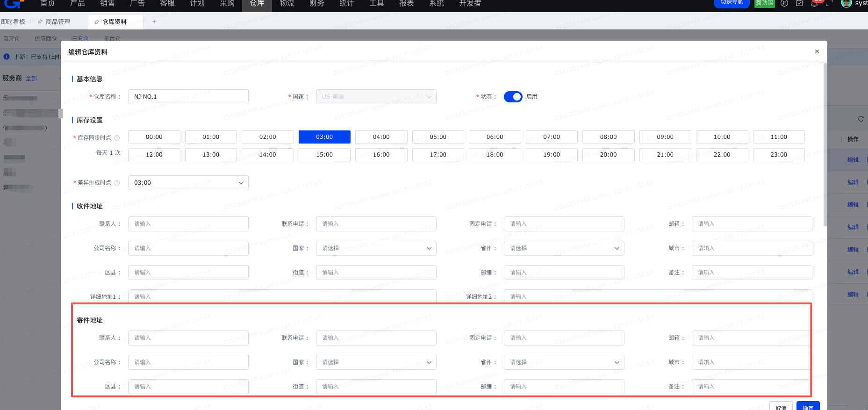Select the 21:00 sync time slot
This screenshot has height=410, width=868.
tap(665, 155)
